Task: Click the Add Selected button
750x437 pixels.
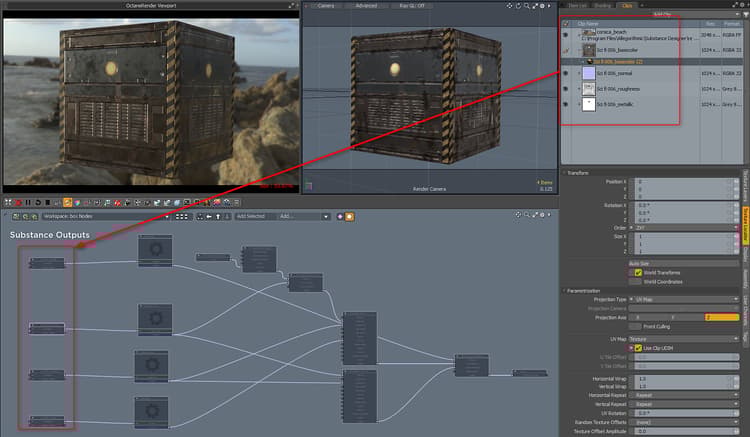Action: click(x=251, y=216)
